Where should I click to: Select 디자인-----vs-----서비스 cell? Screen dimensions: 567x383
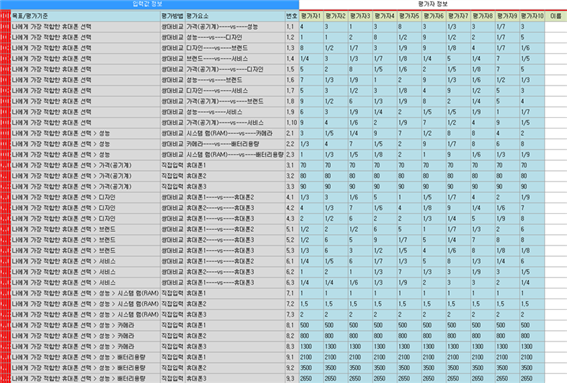click(x=235, y=91)
